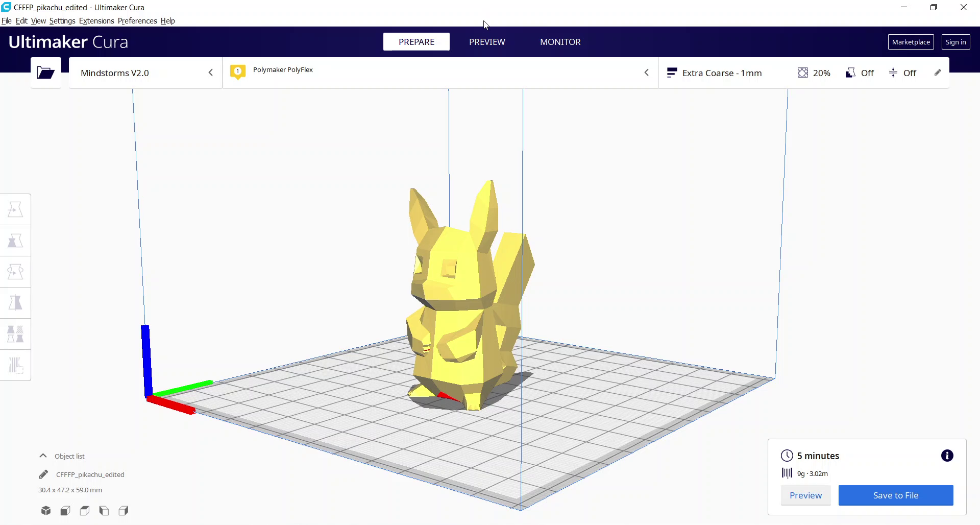Activate the Support Blocker tool
This screenshot has width=980, height=525.
pos(15,365)
